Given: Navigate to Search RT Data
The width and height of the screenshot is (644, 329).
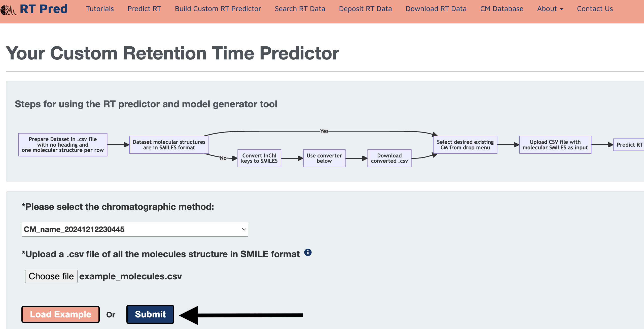Looking at the screenshot, I should pyautogui.click(x=300, y=9).
